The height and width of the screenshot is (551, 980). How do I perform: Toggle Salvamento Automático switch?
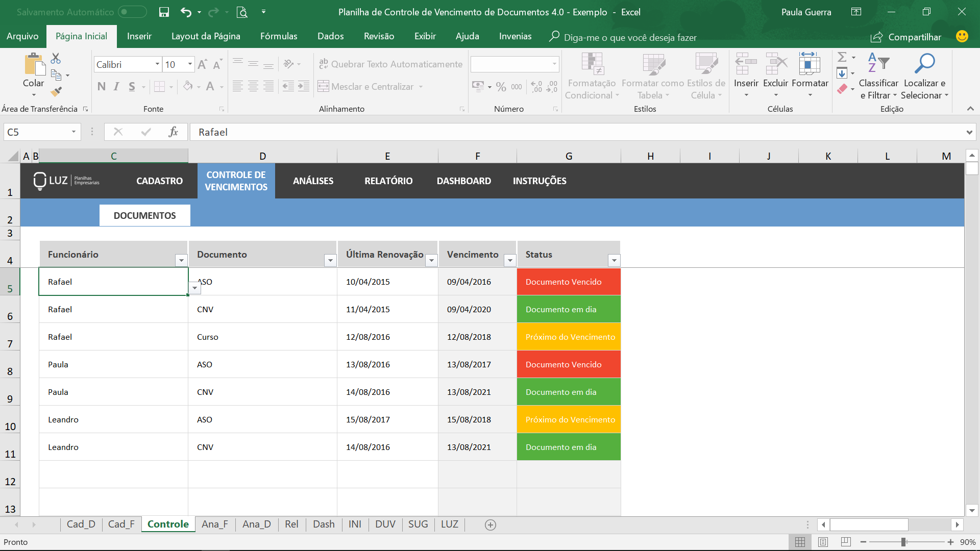click(132, 12)
